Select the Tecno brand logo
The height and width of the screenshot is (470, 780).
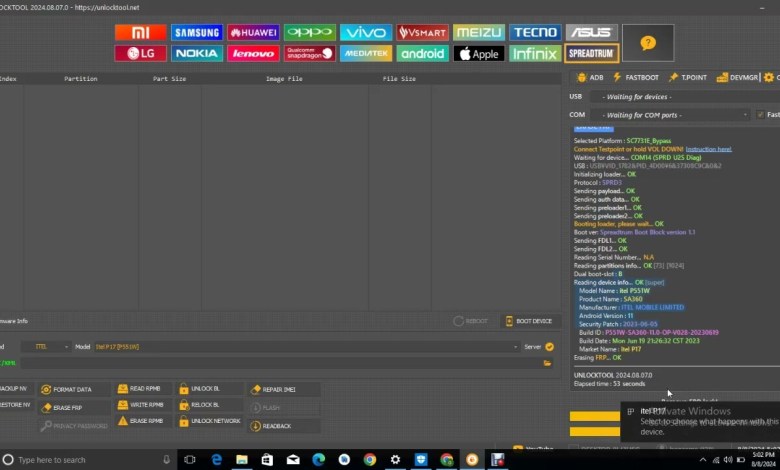[535, 32]
